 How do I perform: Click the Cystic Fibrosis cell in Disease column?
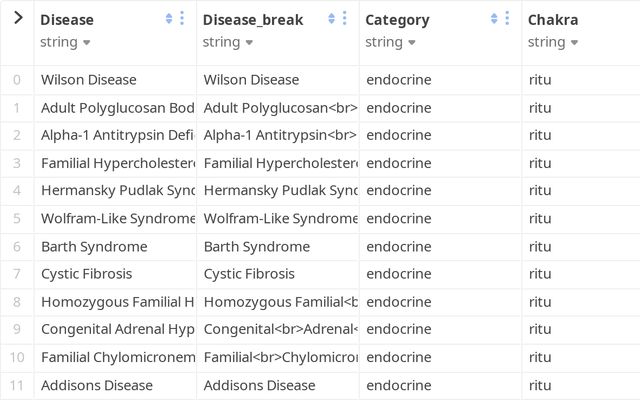(x=86, y=274)
